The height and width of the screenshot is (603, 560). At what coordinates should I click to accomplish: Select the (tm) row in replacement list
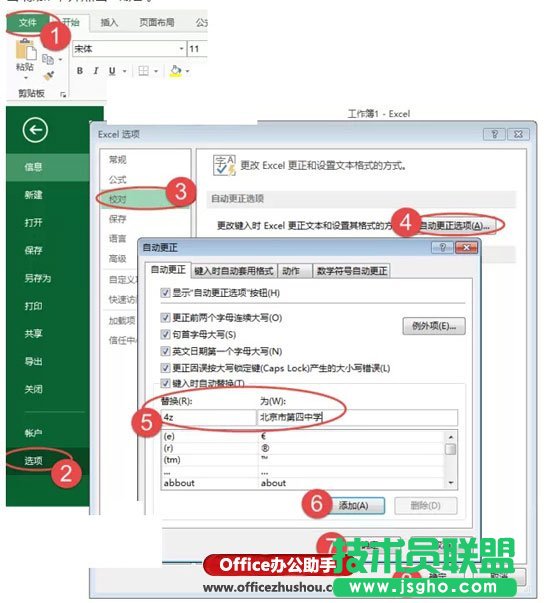(303, 460)
